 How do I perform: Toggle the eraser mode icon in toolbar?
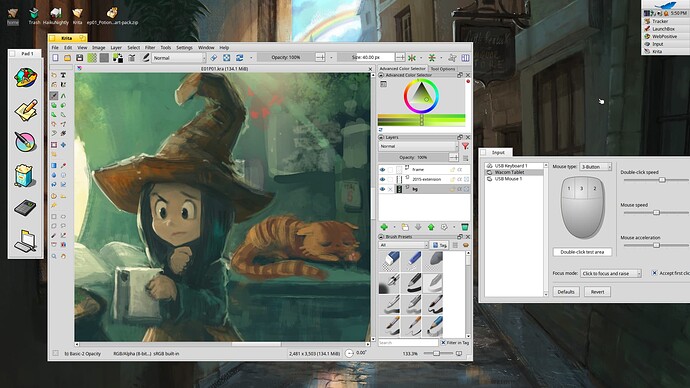(x=214, y=58)
